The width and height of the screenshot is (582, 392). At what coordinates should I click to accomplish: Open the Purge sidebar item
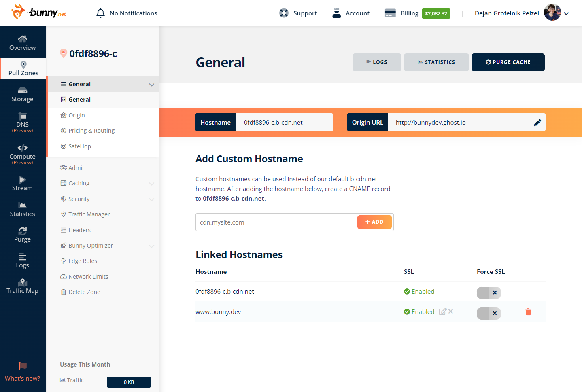pyautogui.click(x=23, y=235)
